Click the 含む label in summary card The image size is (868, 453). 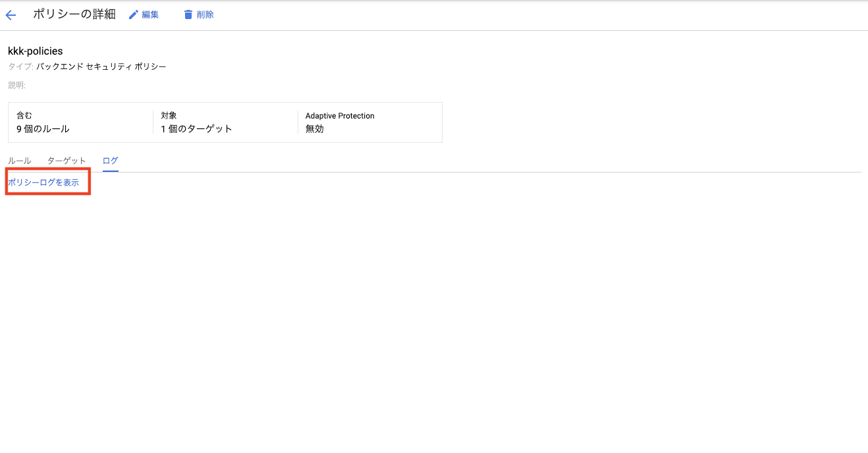point(24,116)
